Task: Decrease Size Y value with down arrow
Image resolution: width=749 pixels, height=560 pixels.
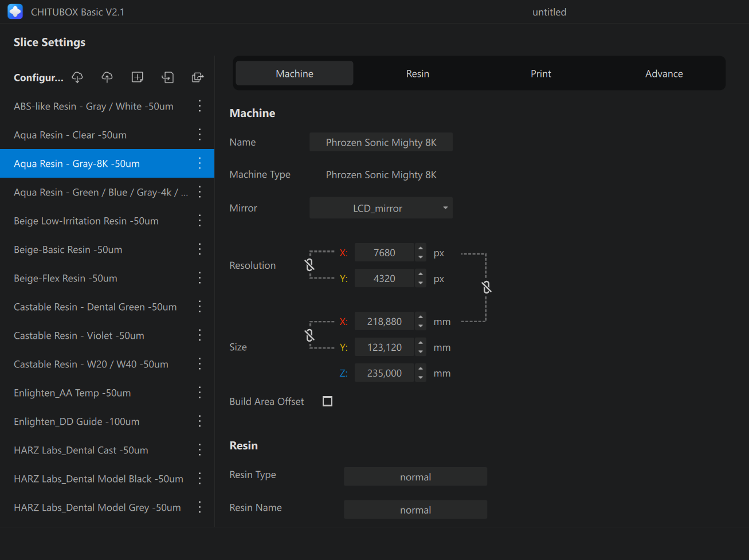Action: tap(421, 351)
